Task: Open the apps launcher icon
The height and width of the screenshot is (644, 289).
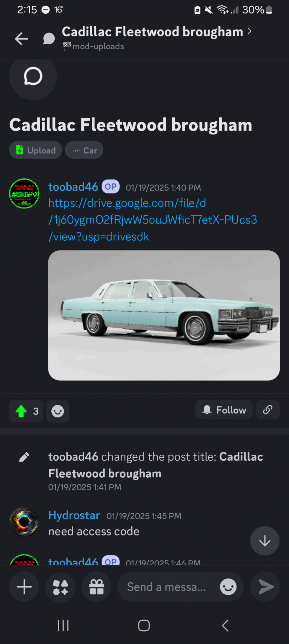Action: pos(60,587)
